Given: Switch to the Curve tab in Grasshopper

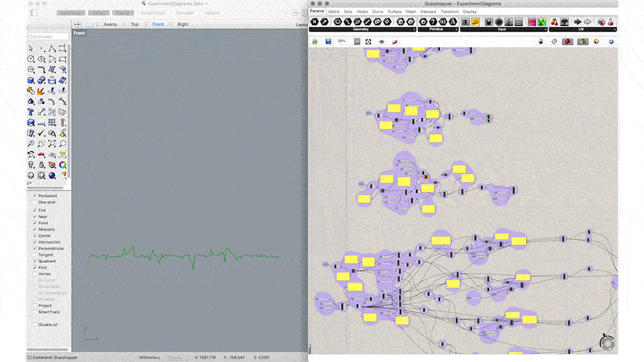Looking at the screenshot, I should tap(378, 11).
